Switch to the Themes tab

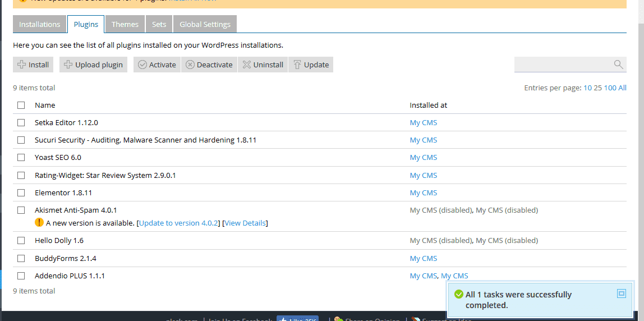tap(125, 24)
